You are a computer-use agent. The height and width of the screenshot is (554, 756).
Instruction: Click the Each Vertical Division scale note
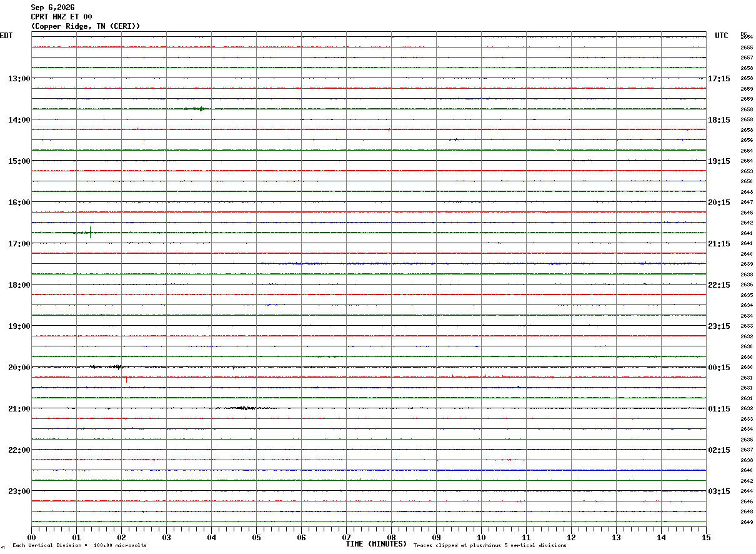pyautogui.click(x=79, y=546)
